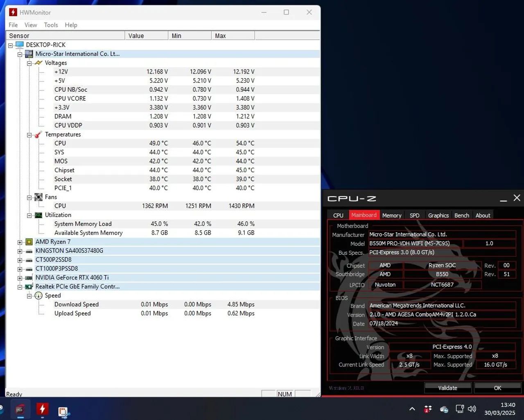
Task: Click the Max column header
Action: pyautogui.click(x=233, y=36)
